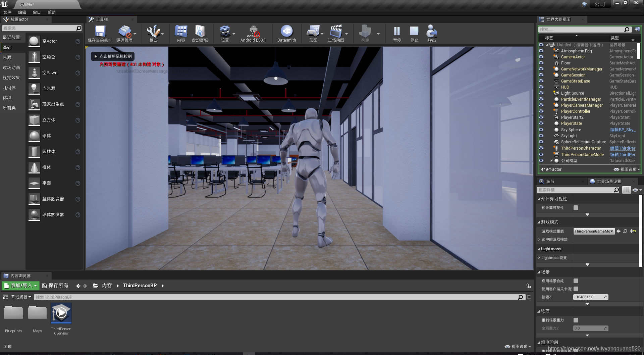
Task: Select the Empty Character (空角色) icon
Action: coord(34,57)
